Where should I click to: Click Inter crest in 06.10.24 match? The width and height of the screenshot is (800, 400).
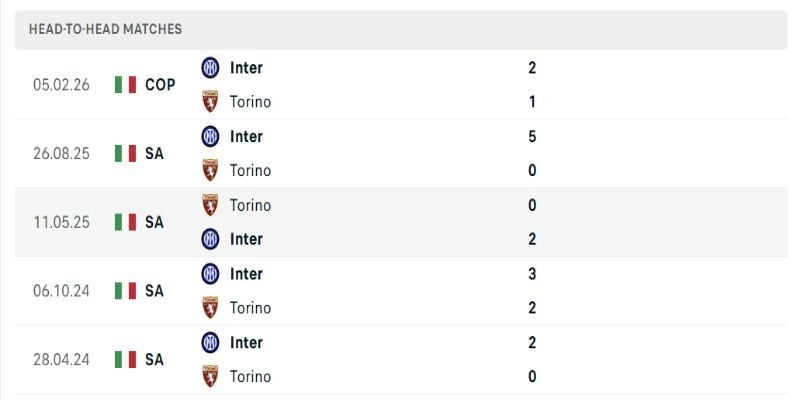[210, 273]
